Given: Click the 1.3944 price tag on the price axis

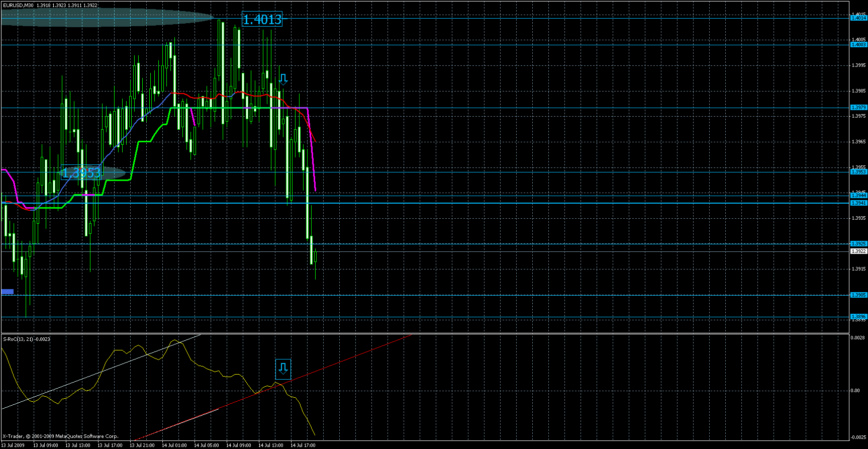Looking at the screenshot, I should (858, 195).
